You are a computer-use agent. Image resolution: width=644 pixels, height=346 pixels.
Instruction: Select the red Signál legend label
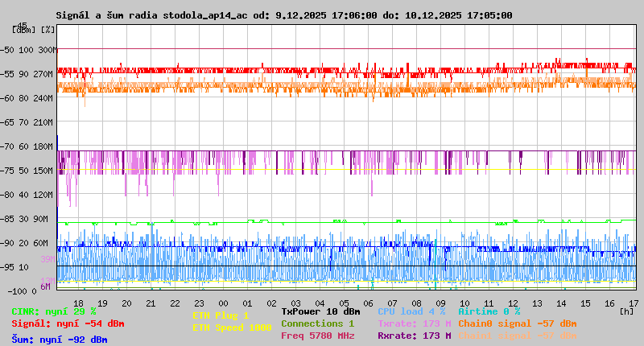[x=68, y=324]
